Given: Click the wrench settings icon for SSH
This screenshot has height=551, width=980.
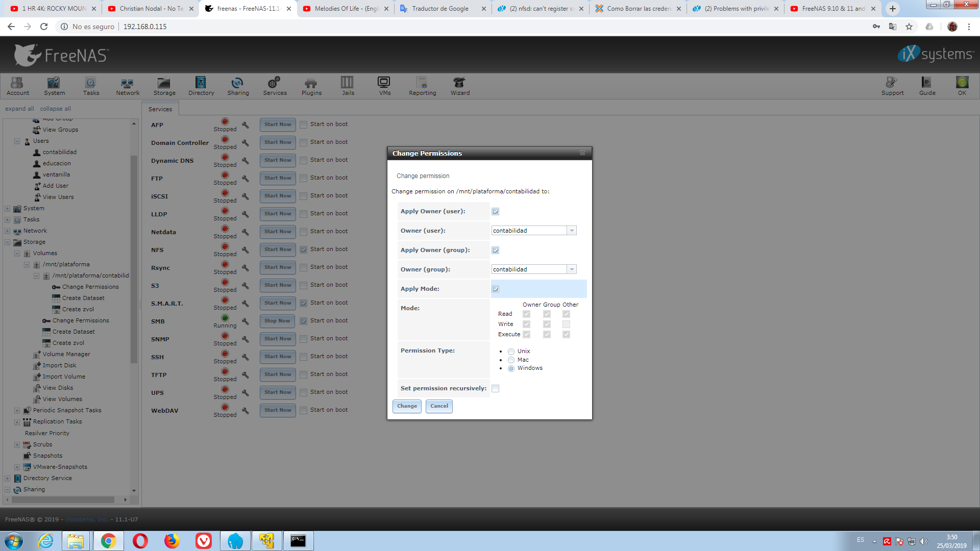Looking at the screenshot, I should pyautogui.click(x=246, y=357).
